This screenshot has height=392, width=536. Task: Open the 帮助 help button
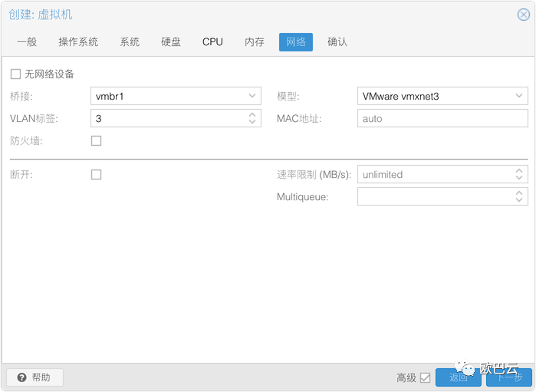pos(35,377)
